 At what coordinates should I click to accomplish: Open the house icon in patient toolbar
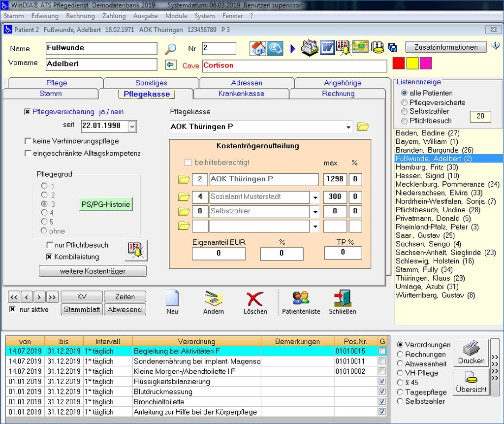coord(258,48)
